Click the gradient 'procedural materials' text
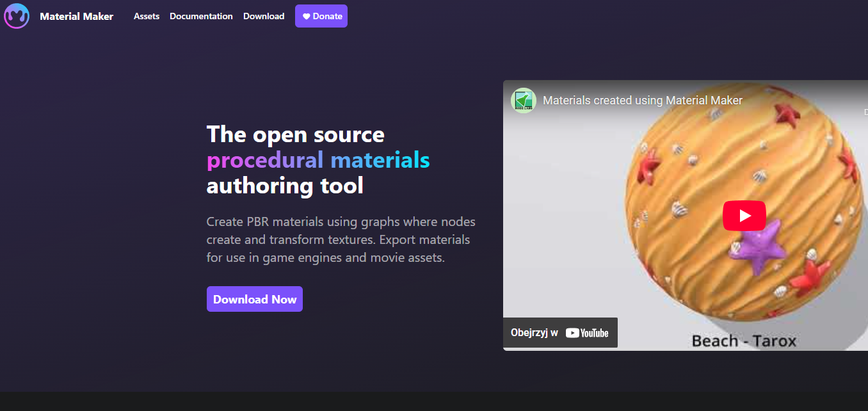The height and width of the screenshot is (411, 868). [318, 160]
